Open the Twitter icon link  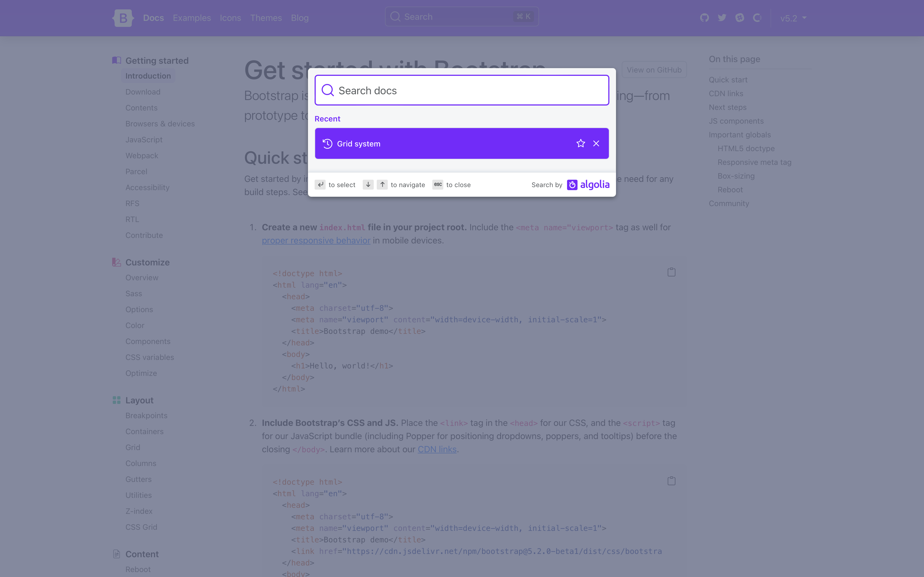click(x=722, y=18)
